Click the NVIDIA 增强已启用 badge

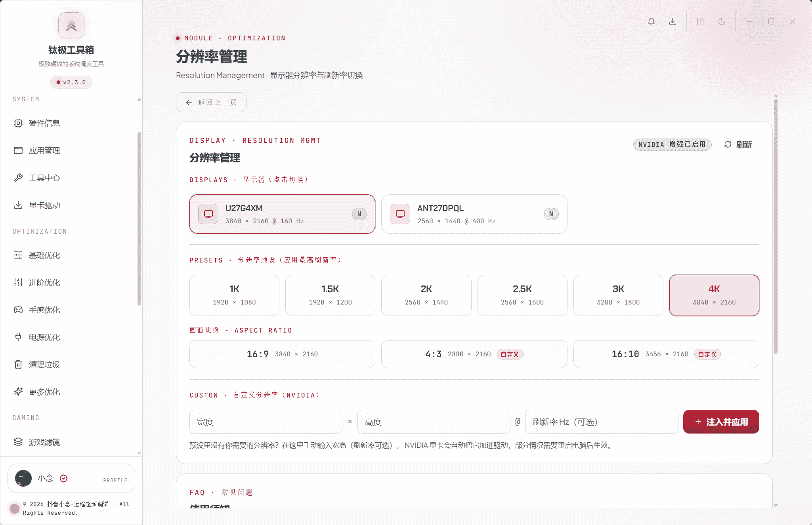672,145
